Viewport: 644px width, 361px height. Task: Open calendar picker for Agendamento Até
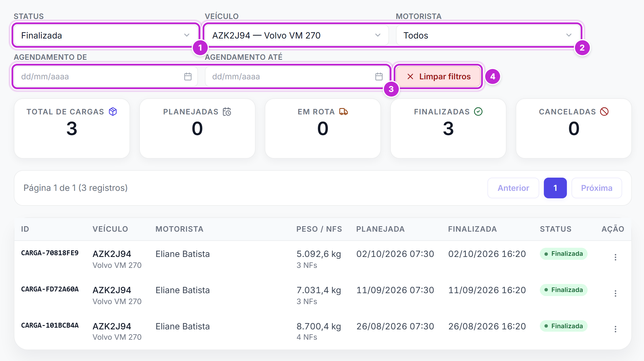click(x=379, y=76)
